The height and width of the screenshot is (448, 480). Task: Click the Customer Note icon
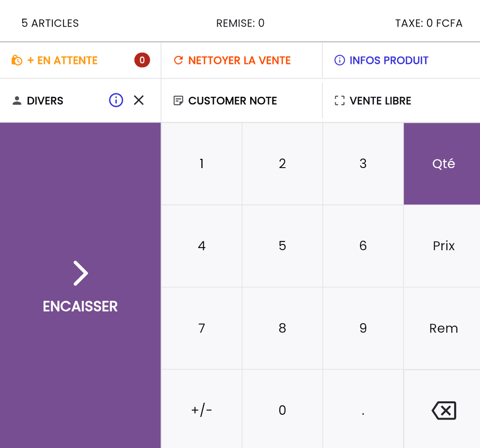coord(178,101)
